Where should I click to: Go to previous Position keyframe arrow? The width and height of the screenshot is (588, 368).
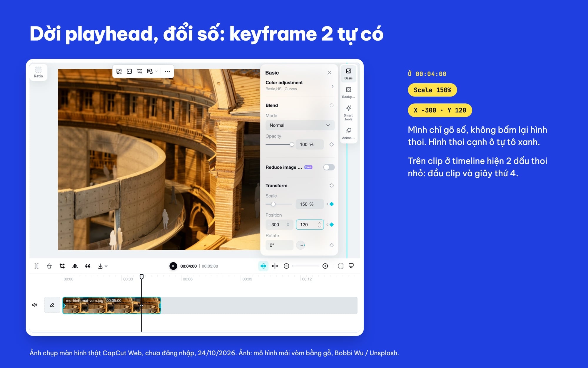pos(327,225)
